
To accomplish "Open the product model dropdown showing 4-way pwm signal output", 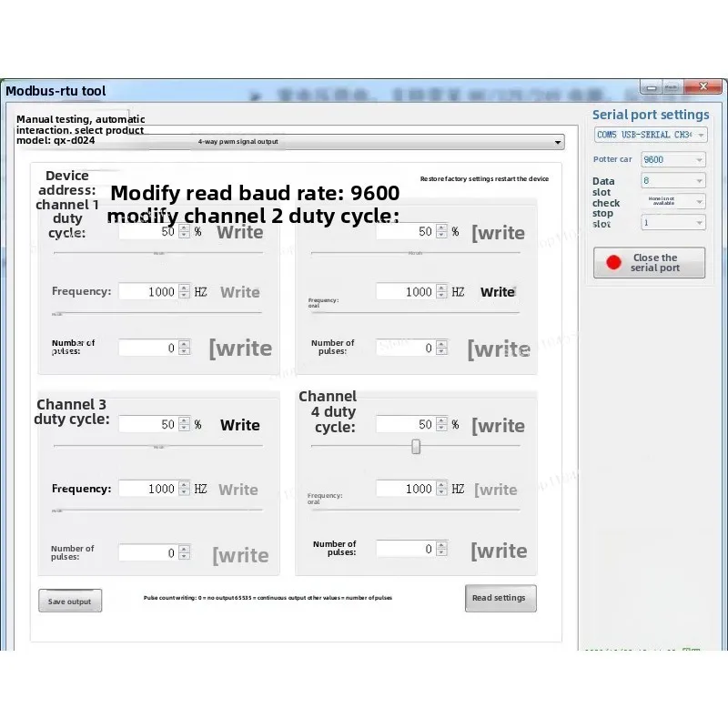I will [290, 142].
